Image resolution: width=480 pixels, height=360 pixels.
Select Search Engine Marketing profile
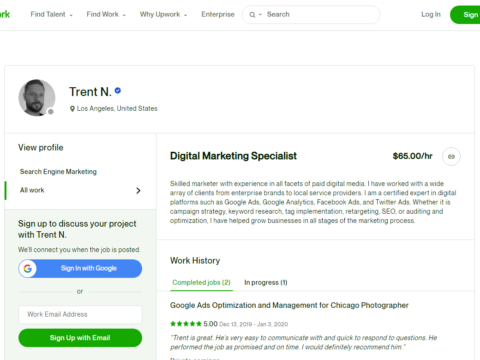click(58, 172)
